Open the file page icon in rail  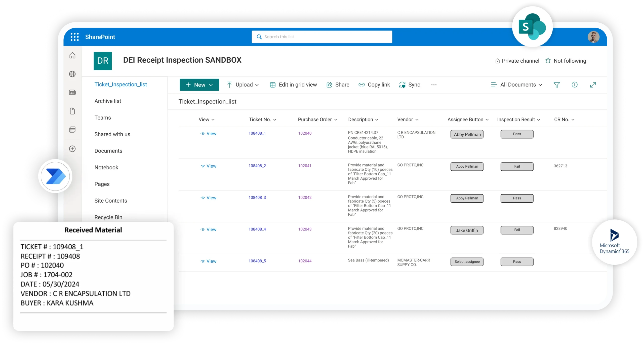(x=72, y=111)
